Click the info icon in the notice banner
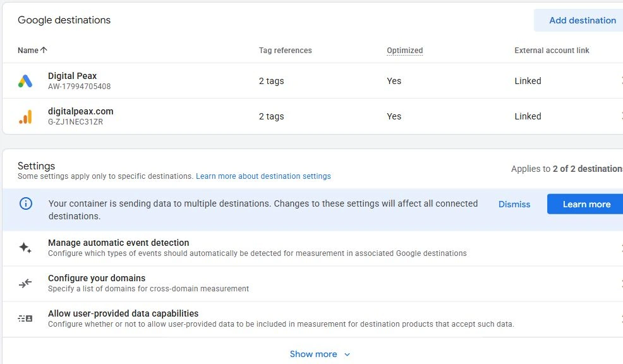This screenshot has width=623, height=364. 26,204
